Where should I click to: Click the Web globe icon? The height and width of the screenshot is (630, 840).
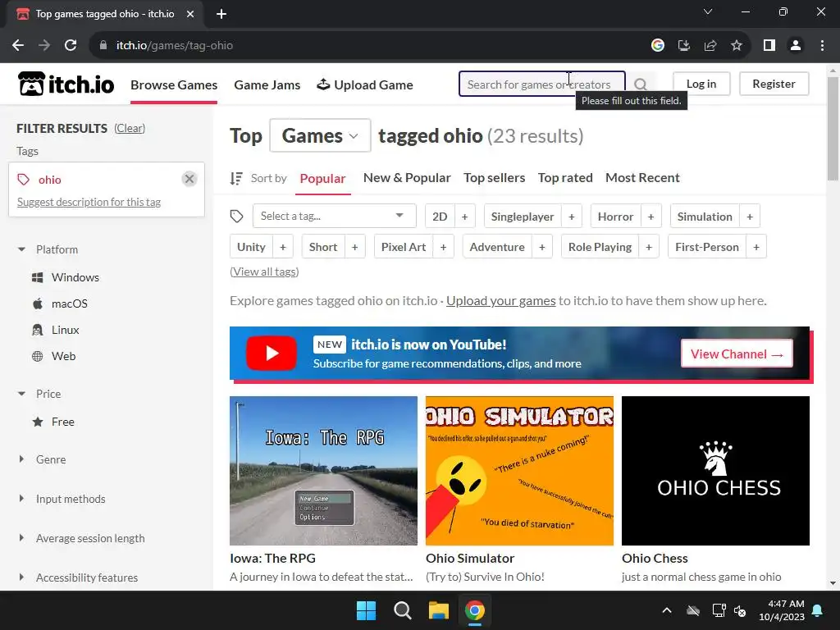click(38, 356)
